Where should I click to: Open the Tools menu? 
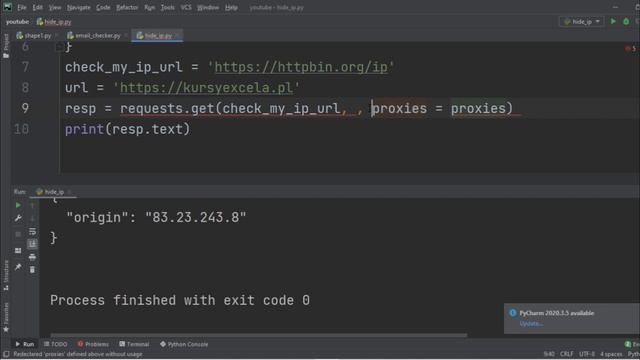tap(167, 7)
